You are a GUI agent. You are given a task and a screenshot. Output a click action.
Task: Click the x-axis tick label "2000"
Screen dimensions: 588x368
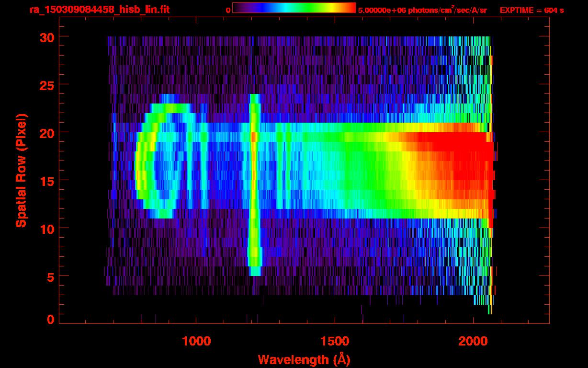(x=473, y=341)
